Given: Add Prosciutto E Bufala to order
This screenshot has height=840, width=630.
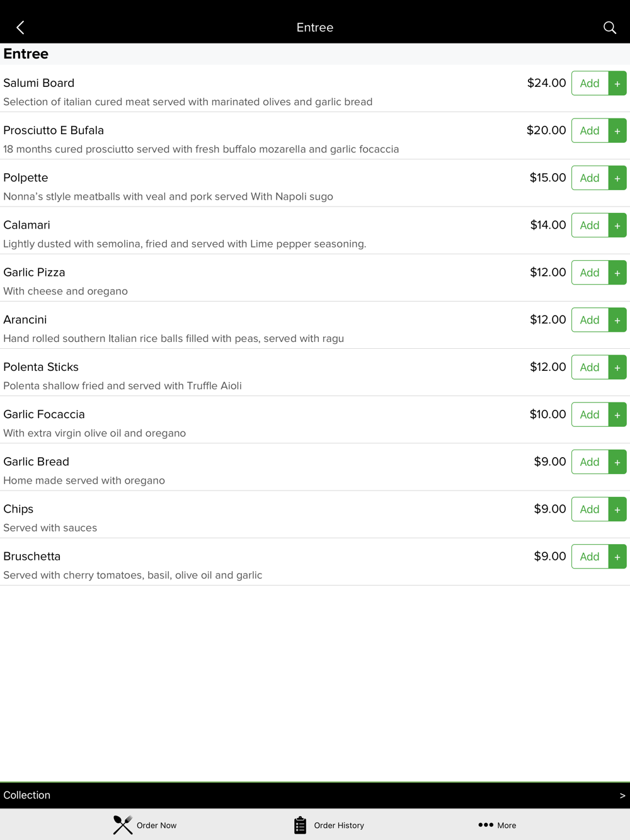Looking at the screenshot, I should click(590, 130).
